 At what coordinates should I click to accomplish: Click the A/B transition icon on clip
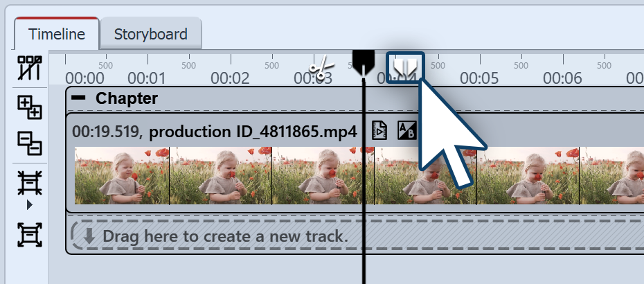tap(406, 130)
